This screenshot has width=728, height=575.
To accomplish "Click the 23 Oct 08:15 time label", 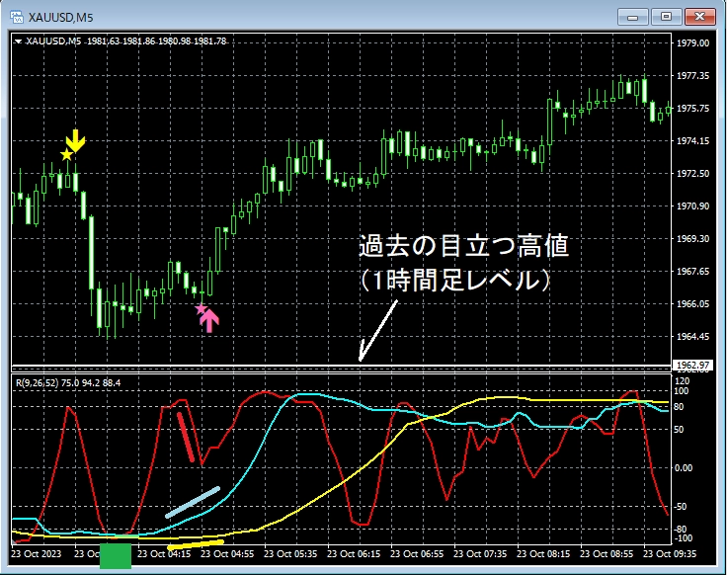I will (543, 553).
